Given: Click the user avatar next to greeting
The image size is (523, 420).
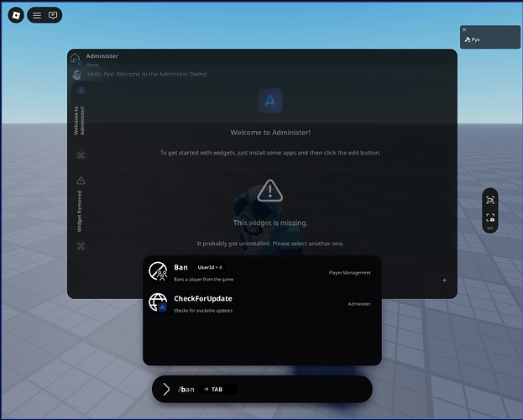Looking at the screenshot, I should pyautogui.click(x=76, y=75).
